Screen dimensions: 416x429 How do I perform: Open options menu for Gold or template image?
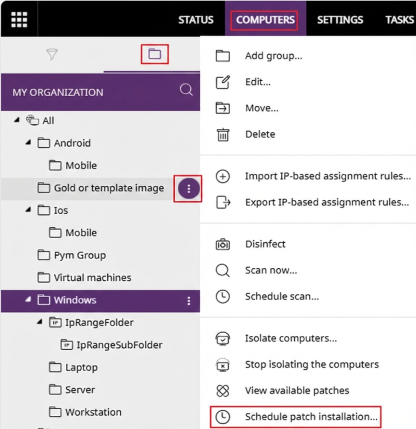click(x=189, y=188)
